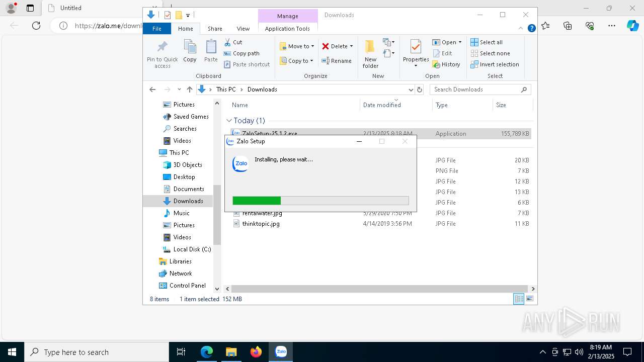Sort by Date modified column header
644x362 pixels.
(x=382, y=105)
